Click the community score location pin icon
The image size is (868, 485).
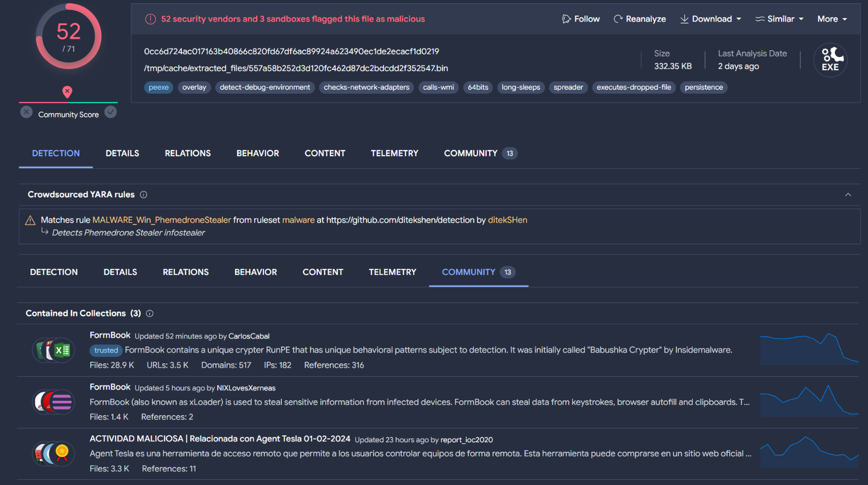pos(67,92)
